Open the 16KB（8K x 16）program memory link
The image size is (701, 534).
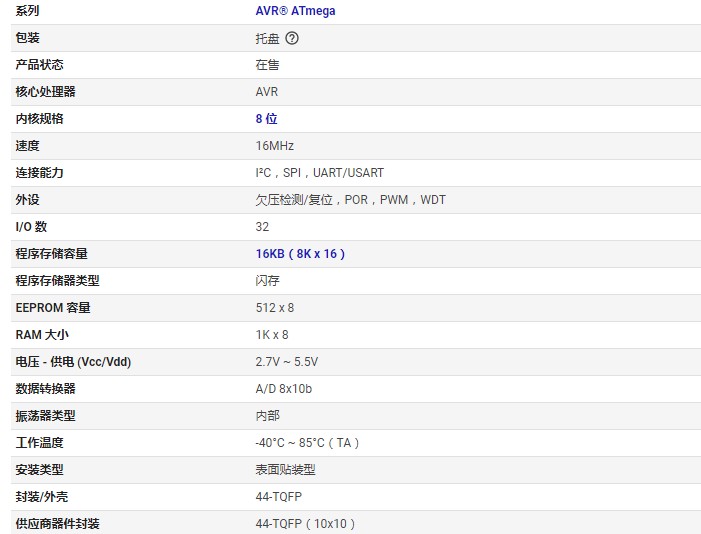(300, 254)
